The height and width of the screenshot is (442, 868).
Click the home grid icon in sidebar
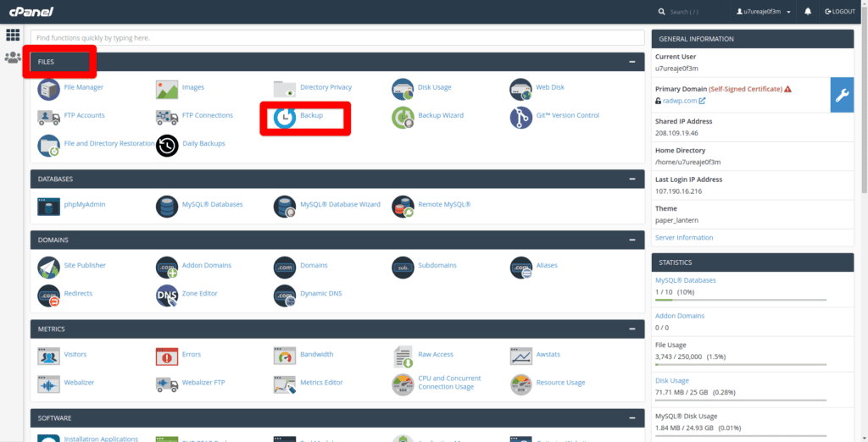point(13,35)
